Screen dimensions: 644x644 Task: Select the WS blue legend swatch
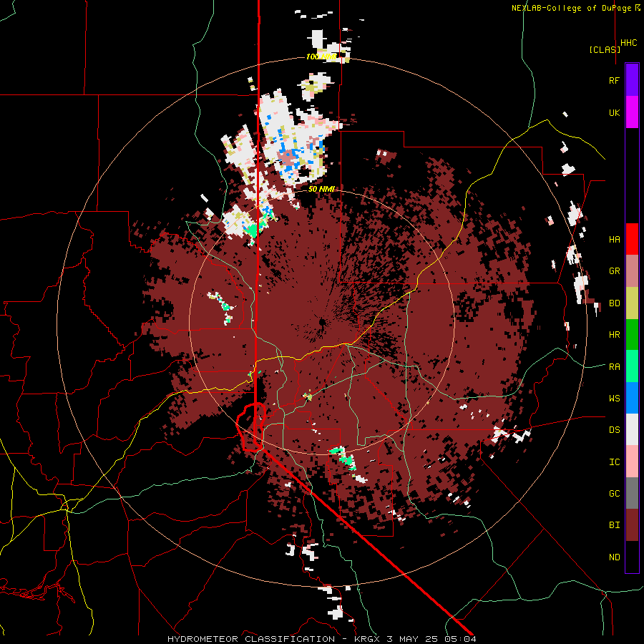pyautogui.click(x=632, y=398)
